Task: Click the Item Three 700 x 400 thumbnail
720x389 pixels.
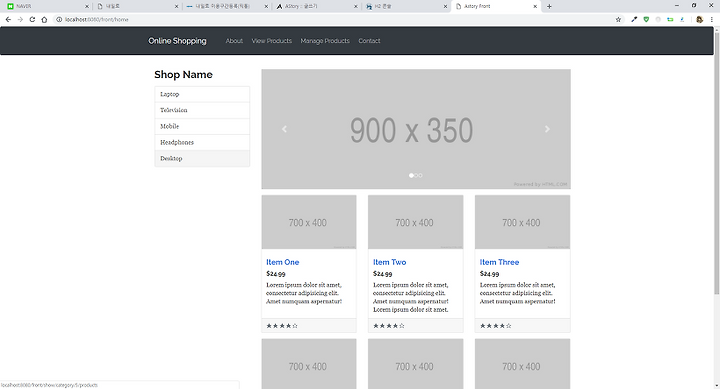Action: (x=523, y=222)
